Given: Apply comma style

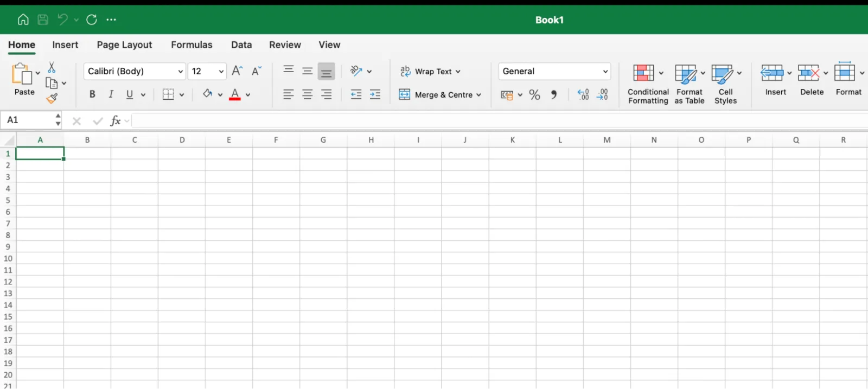Looking at the screenshot, I should click(553, 94).
